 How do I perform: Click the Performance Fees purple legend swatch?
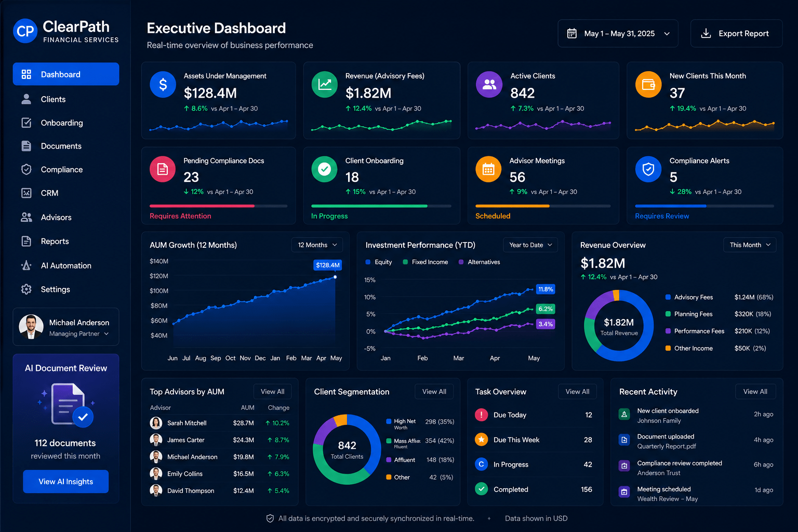pyautogui.click(x=668, y=331)
